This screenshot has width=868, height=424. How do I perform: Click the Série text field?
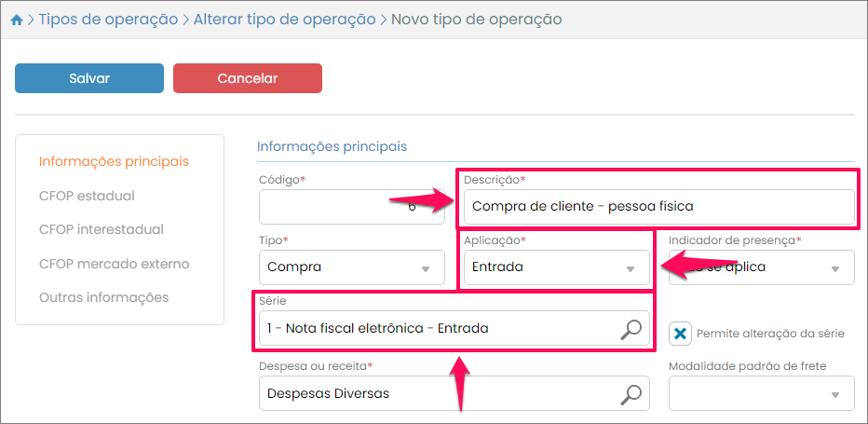coord(438,328)
